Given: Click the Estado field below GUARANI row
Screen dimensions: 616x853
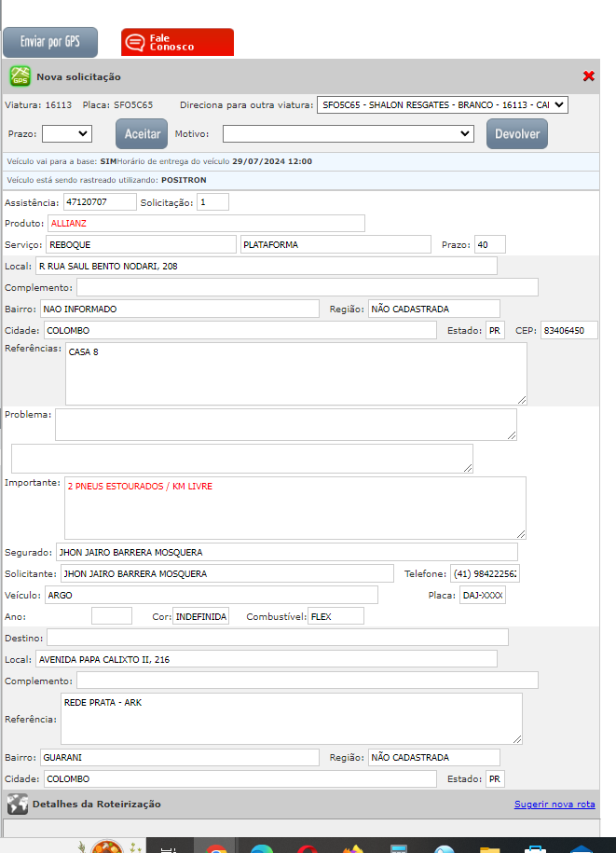Looking at the screenshot, I should point(495,779).
